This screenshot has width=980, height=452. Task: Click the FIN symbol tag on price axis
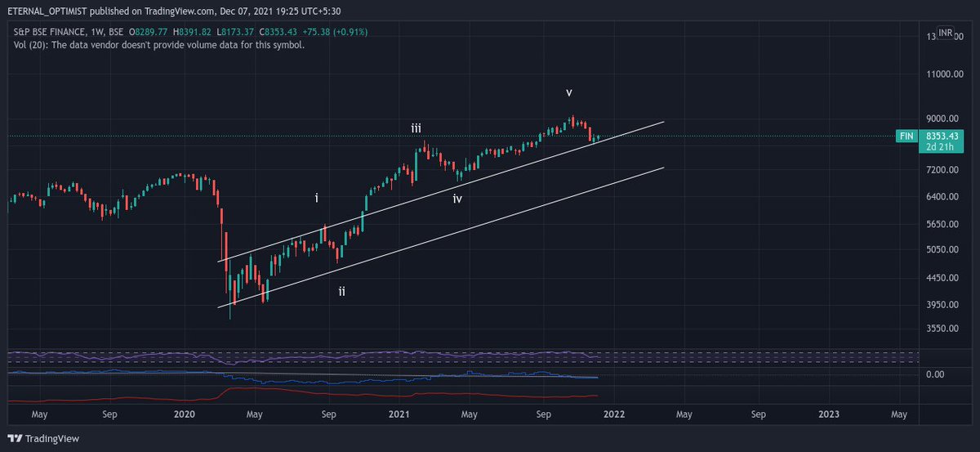pyautogui.click(x=906, y=136)
